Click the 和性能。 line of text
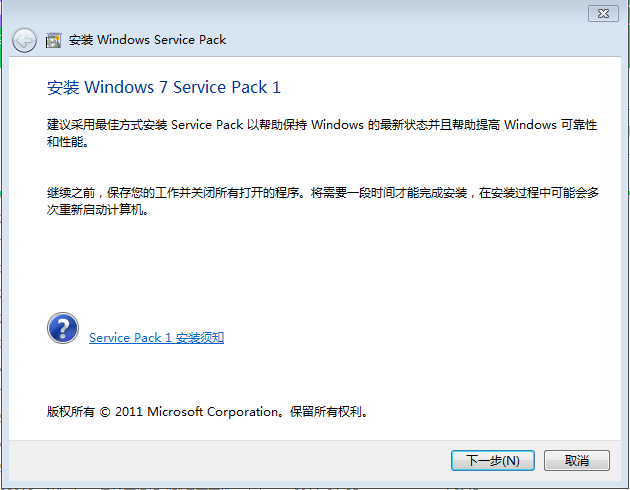This screenshot has width=630, height=490. (68, 142)
